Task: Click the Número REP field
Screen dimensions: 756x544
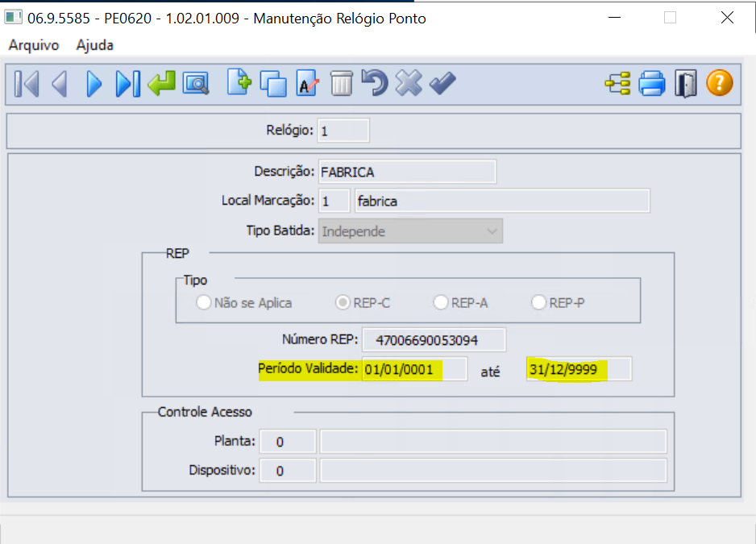Action: (434, 340)
